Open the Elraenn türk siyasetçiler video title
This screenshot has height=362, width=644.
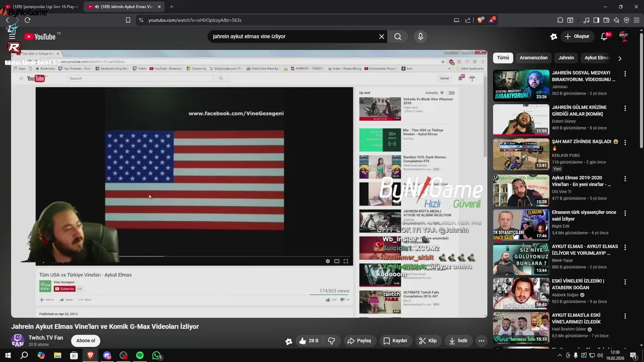point(584,216)
